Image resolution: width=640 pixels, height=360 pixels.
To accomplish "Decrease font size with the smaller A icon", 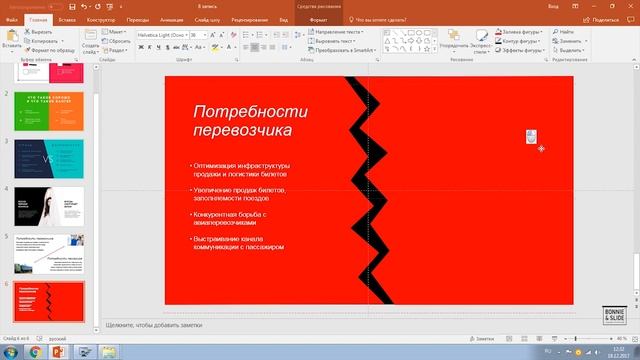I will pyautogui.click(x=222, y=36).
